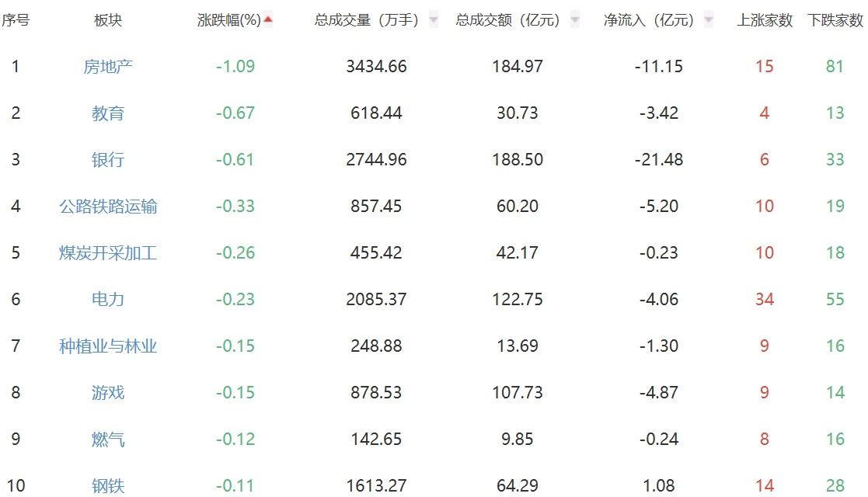Open the 银行 sector link
This screenshot has height=497, width=868.
(108, 160)
